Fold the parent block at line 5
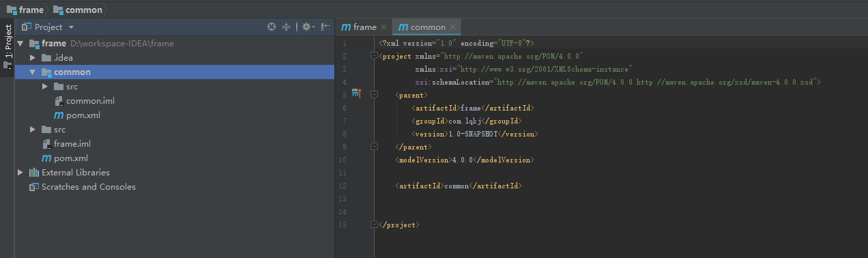 (x=374, y=95)
